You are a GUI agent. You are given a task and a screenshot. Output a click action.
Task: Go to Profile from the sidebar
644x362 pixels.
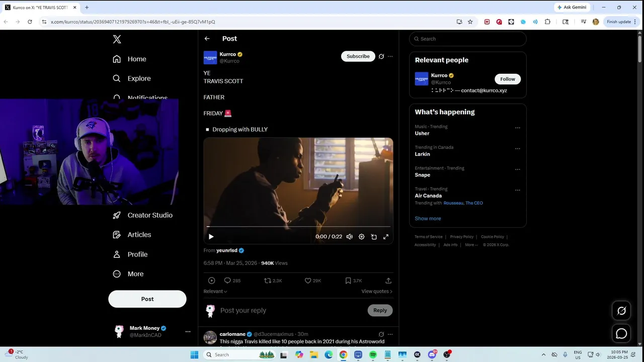click(130, 254)
